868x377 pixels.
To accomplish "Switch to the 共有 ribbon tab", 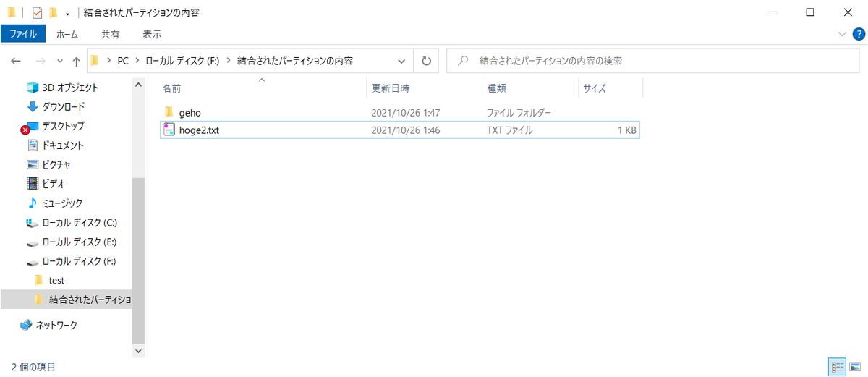I will (111, 34).
